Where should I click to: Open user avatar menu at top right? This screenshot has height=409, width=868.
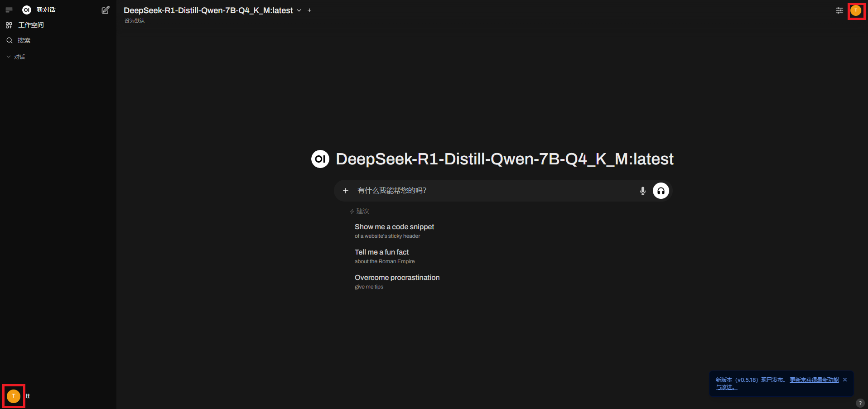856,10
